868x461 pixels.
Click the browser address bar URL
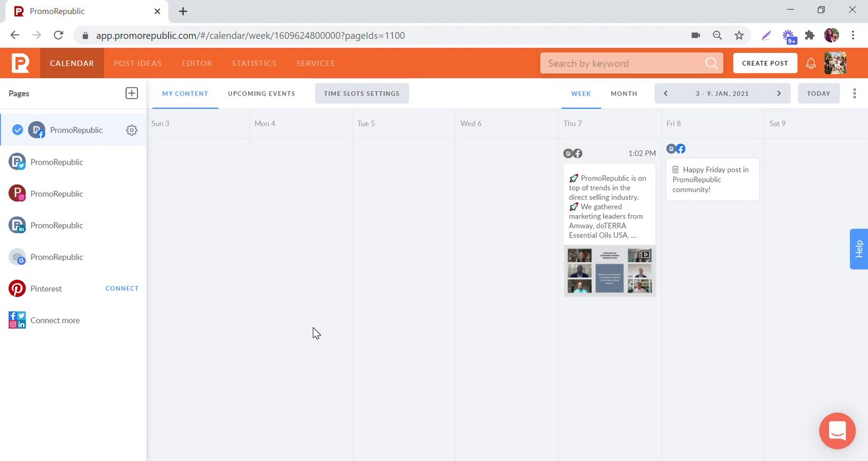pyautogui.click(x=250, y=36)
